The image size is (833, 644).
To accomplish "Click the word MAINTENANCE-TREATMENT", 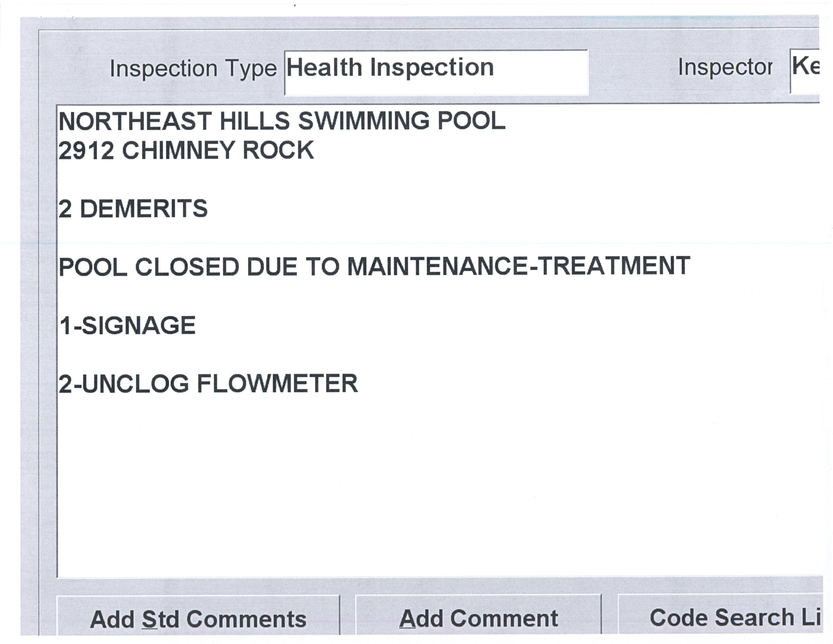I will pos(518,266).
